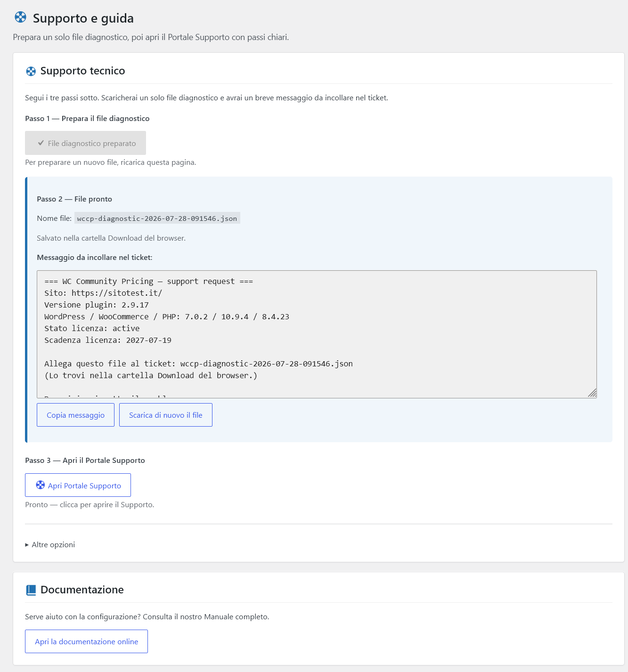Click the textarea resize handle corner
The height and width of the screenshot is (672, 628).
pos(592,393)
